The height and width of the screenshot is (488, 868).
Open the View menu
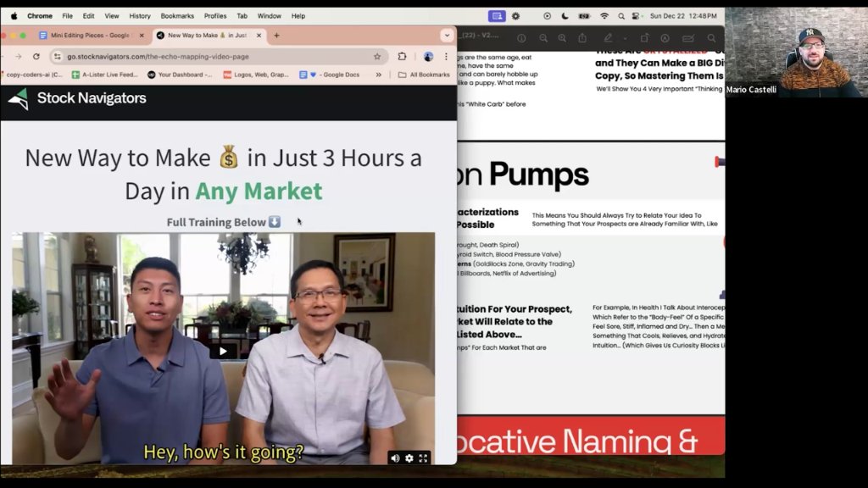pyautogui.click(x=112, y=16)
